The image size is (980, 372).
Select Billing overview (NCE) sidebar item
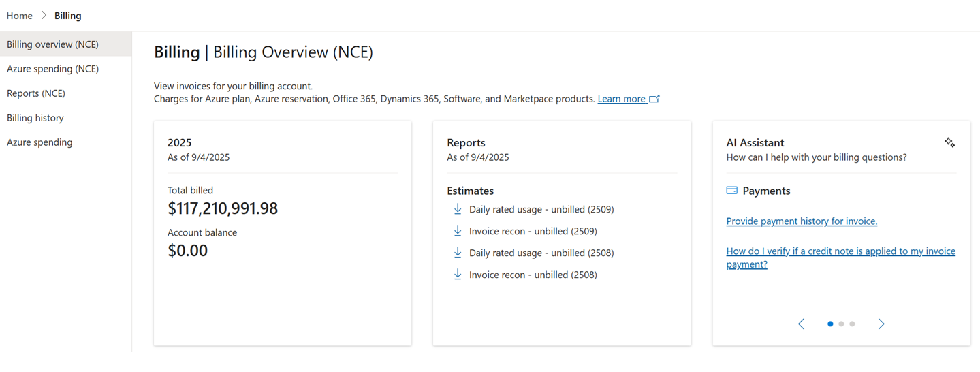pyautogui.click(x=52, y=44)
